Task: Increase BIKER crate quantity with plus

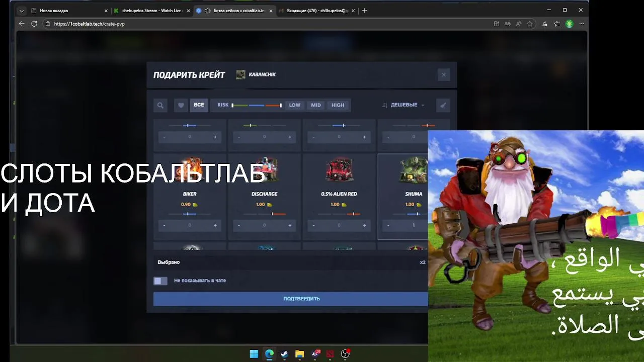Action: (215, 225)
